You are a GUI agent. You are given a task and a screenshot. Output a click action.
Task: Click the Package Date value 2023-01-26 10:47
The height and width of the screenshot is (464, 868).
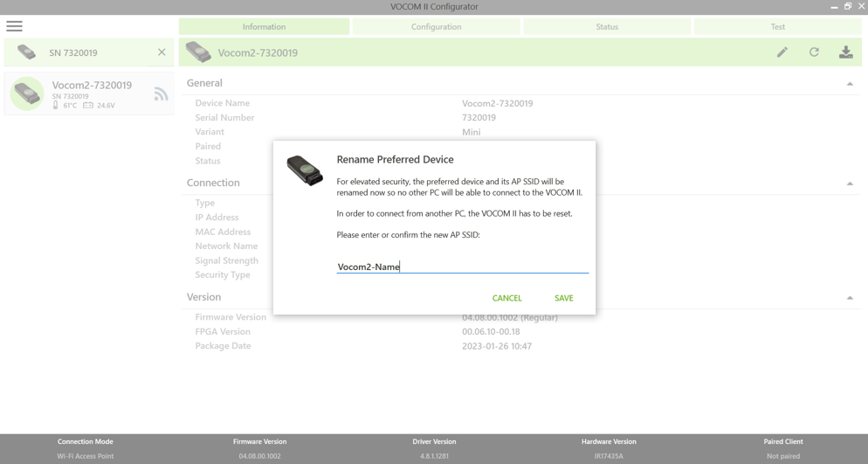click(x=497, y=346)
